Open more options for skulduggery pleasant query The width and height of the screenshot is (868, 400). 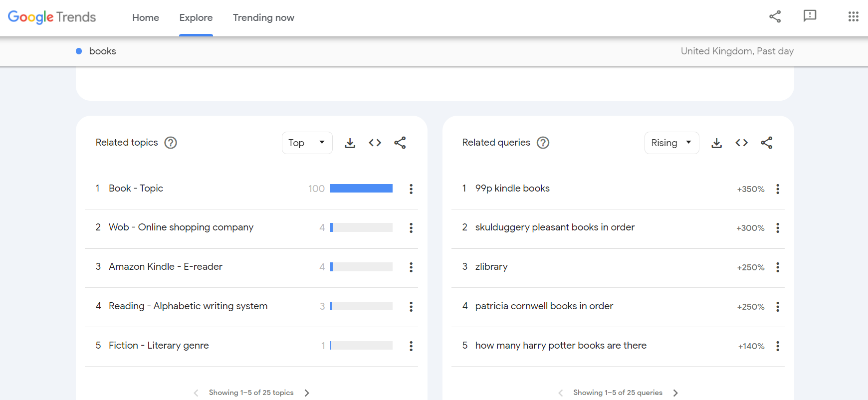[x=778, y=228]
